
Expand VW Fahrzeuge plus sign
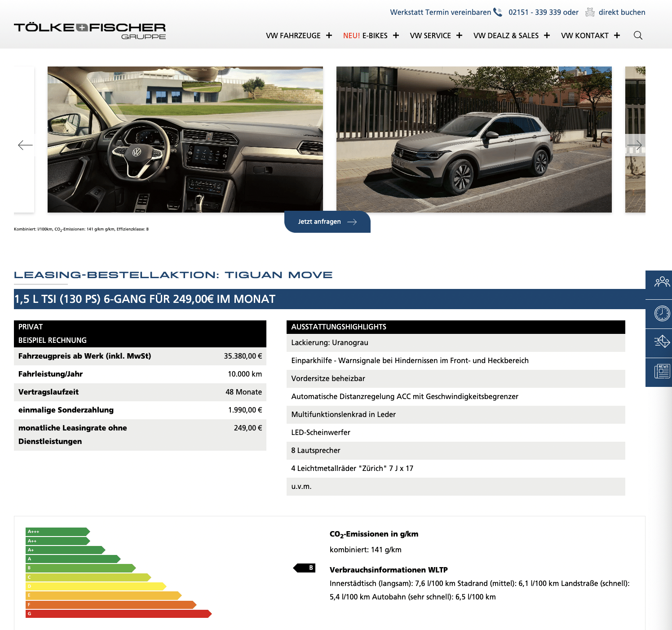[x=329, y=35]
